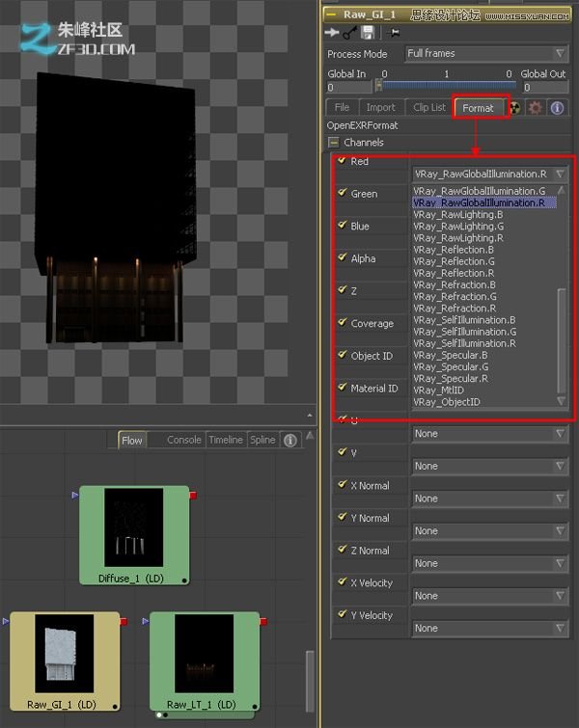The width and height of the screenshot is (579, 728).
Task: Click the red square on Diffuse_1 node
Action: pyautogui.click(x=193, y=496)
